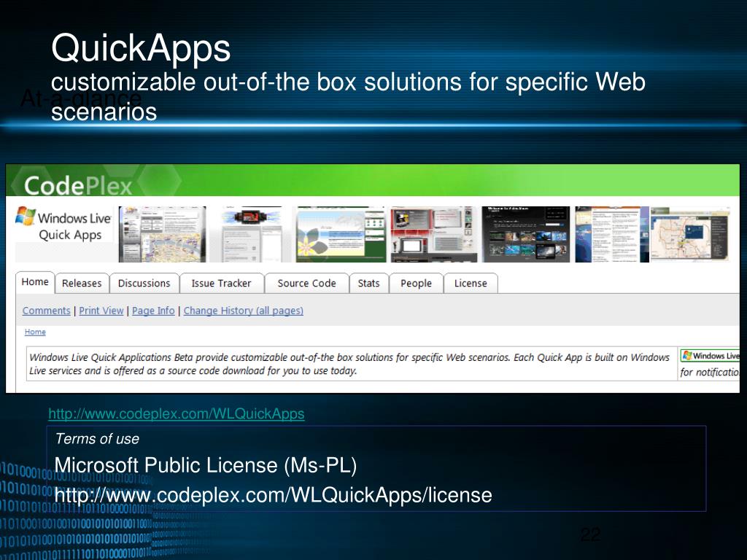Switch to the Releases tab

point(82,284)
